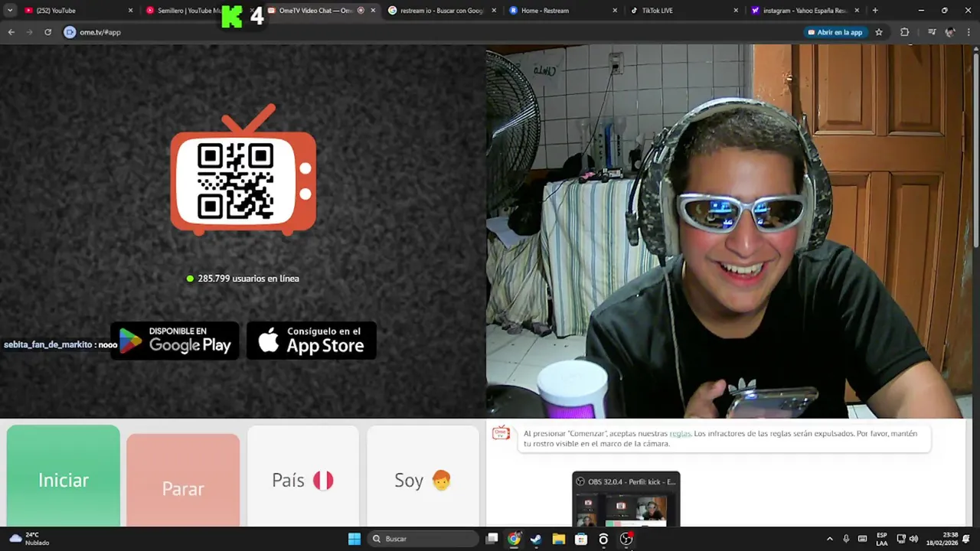Viewport: 980px width, 551px height.
Task: Click the QR code TV logo
Action: click(243, 170)
